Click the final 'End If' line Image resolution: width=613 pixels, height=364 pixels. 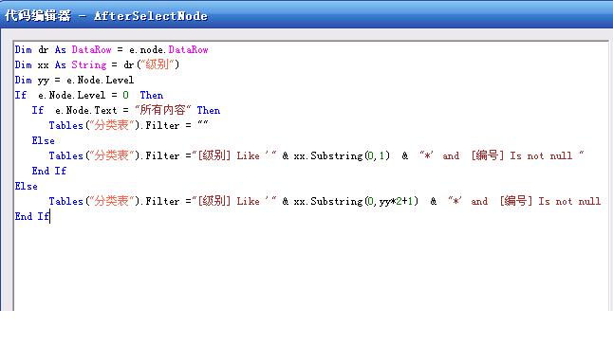click(32, 216)
